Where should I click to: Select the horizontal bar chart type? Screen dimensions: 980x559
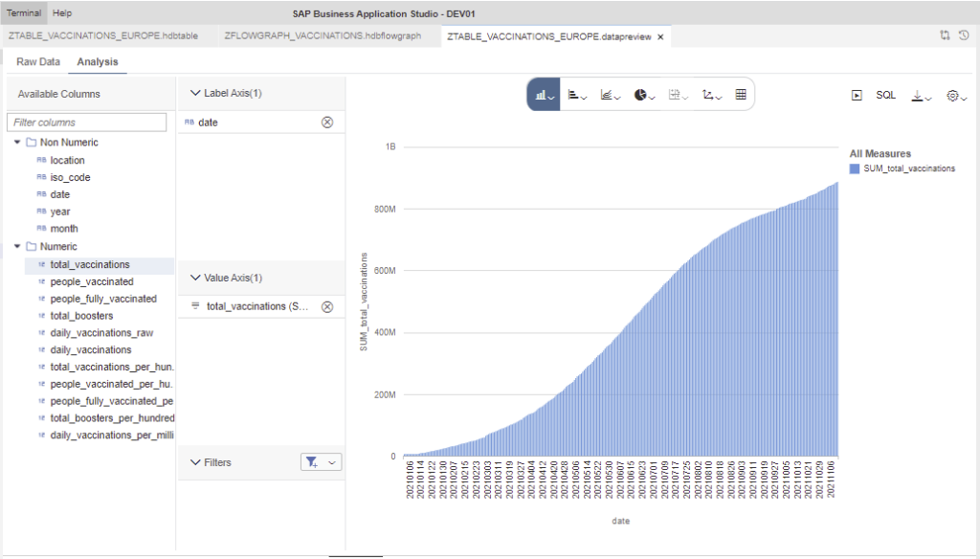coord(577,95)
